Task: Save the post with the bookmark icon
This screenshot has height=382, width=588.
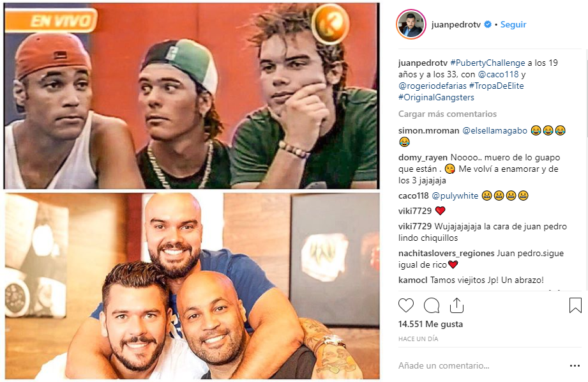Action: 575,305
